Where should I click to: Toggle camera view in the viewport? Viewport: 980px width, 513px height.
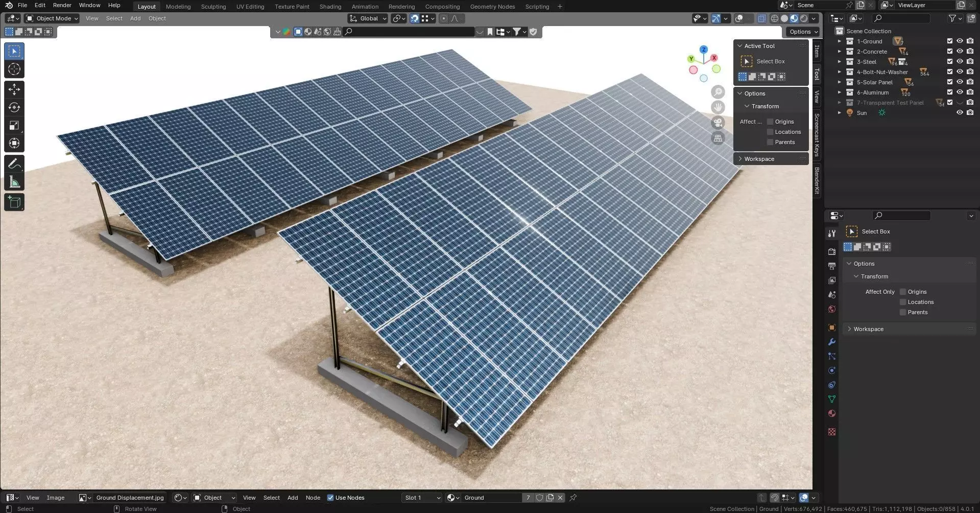pyautogui.click(x=718, y=123)
